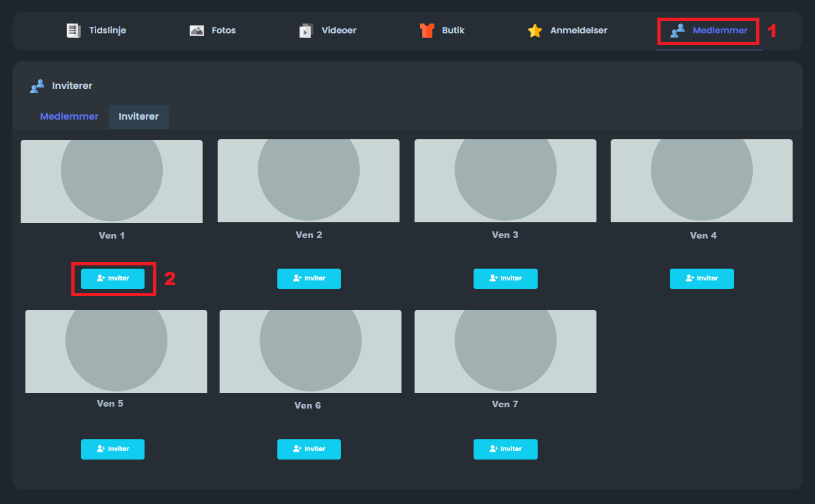Click Inviter button below Ven 6
Viewport: 815px width, 504px height.
point(309,449)
